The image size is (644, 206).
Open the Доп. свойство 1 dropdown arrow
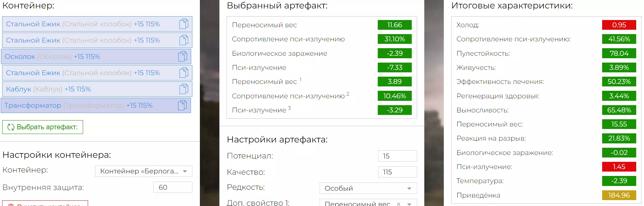[409, 204]
